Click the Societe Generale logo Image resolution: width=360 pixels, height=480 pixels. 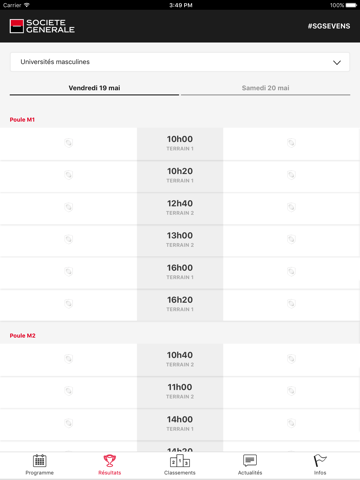pos(42,26)
